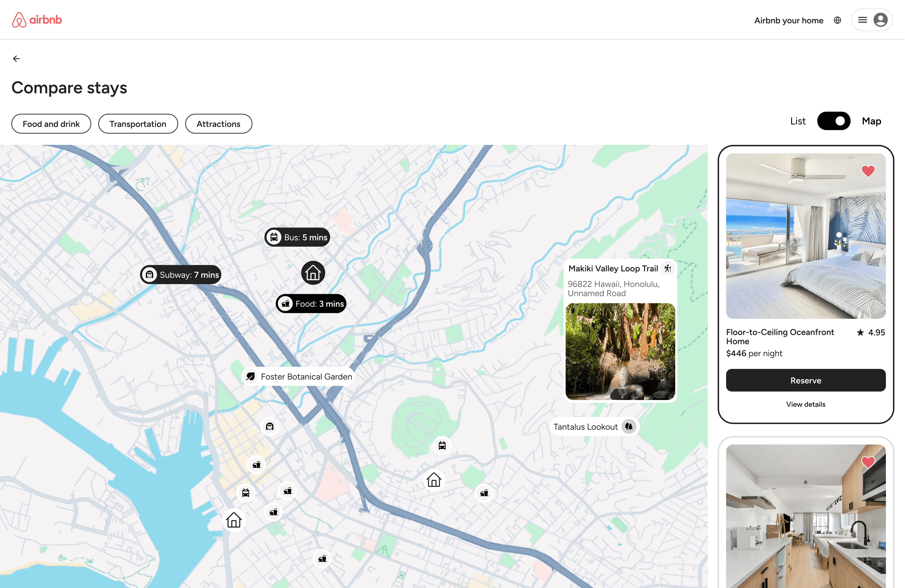Open language globe selector
Viewport: 905px width, 588px height.
(x=837, y=20)
